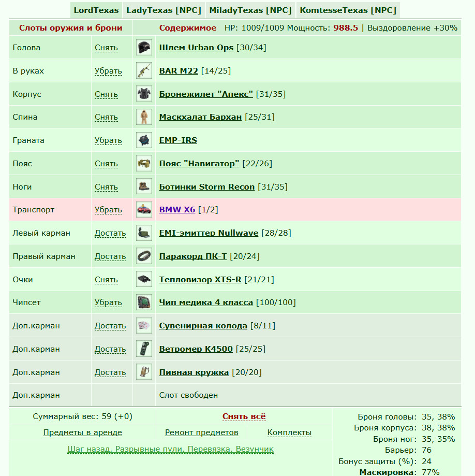
Task: Open the MiladyTexas [NPC] tab
Action: coord(250,10)
